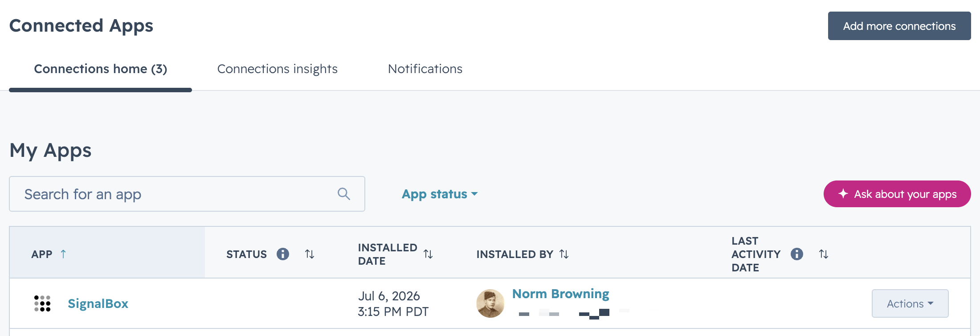The width and height of the screenshot is (980, 336).
Task: Click the INSTALLED BY header label
Action: (515, 254)
